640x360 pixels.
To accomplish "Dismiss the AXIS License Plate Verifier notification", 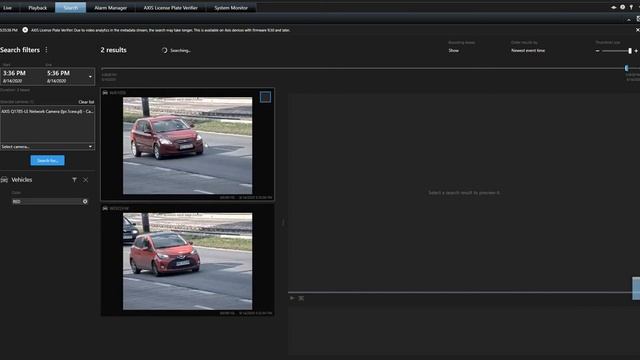I will (x=638, y=30).
